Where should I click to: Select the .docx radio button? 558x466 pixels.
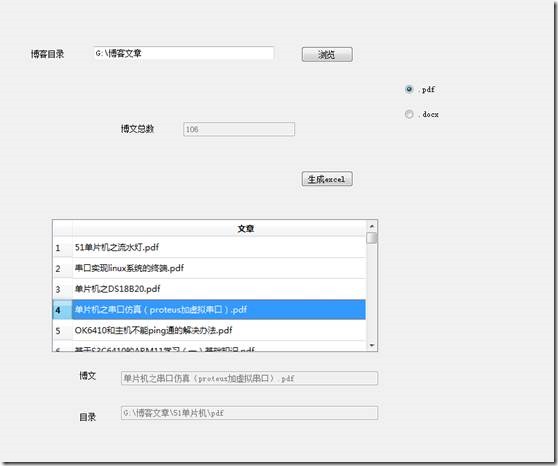click(409, 114)
